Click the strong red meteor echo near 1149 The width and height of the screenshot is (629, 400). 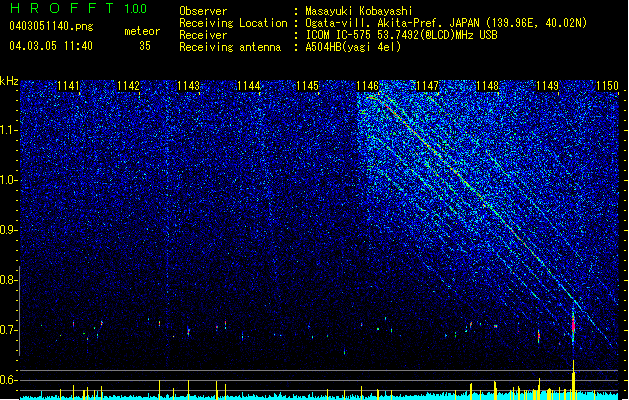(x=573, y=325)
